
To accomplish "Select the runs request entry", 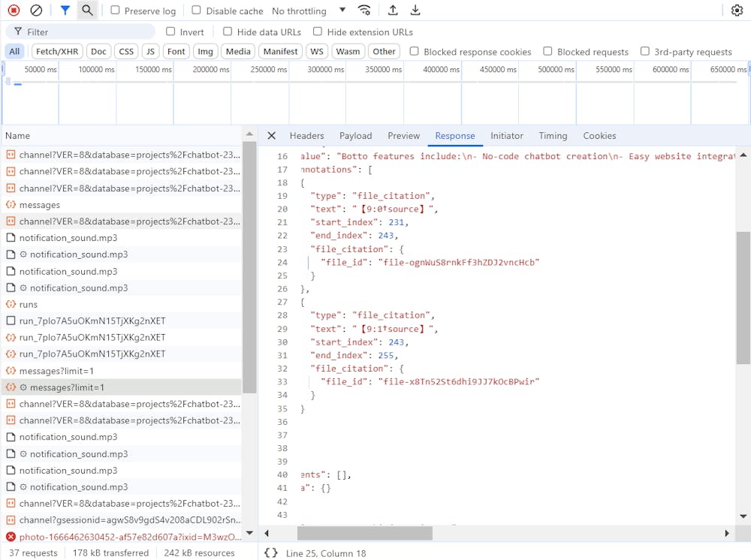I will [x=29, y=305].
